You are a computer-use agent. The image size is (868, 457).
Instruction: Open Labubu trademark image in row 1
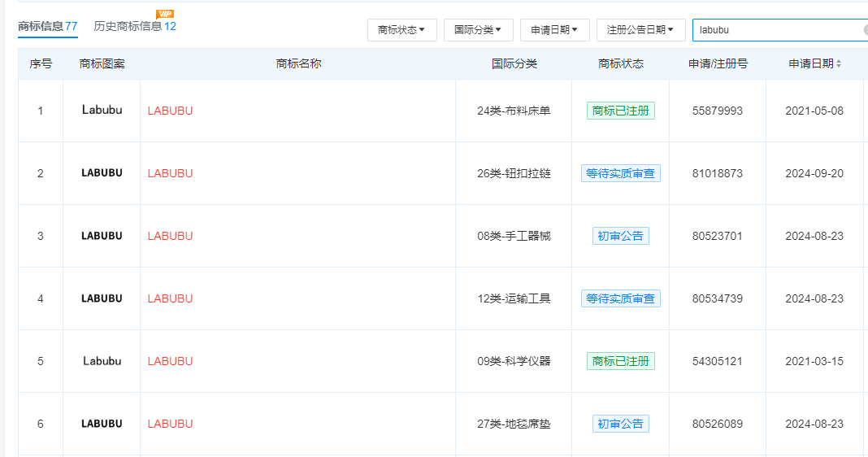(x=102, y=111)
